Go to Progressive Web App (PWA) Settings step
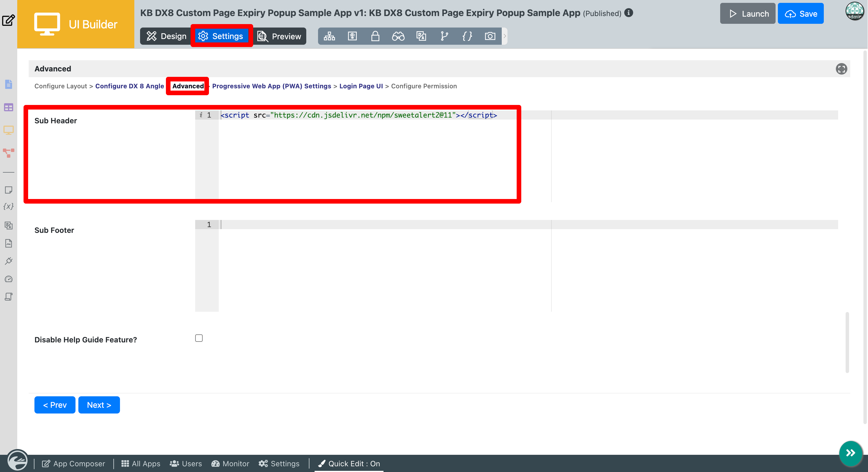 [272, 86]
